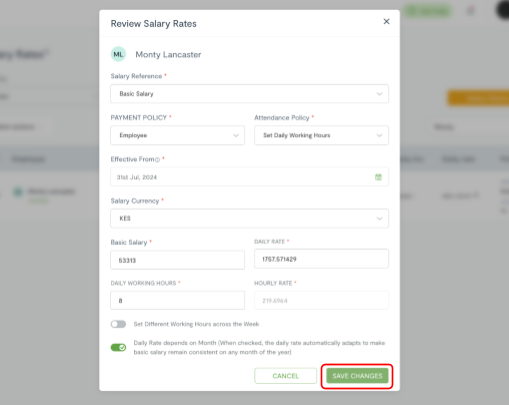Click the Cancel button

(x=286, y=376)
